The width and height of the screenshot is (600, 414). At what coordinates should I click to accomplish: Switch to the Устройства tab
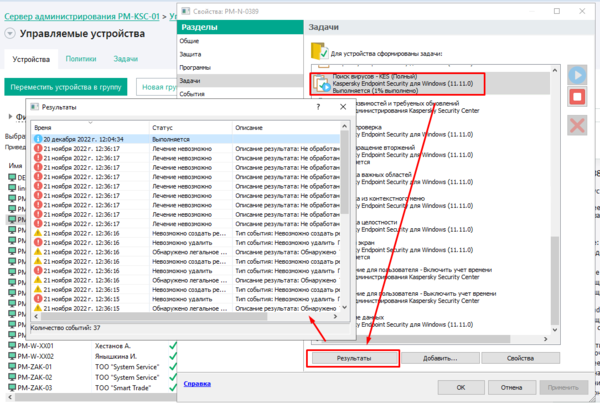[x=31, y=59]
